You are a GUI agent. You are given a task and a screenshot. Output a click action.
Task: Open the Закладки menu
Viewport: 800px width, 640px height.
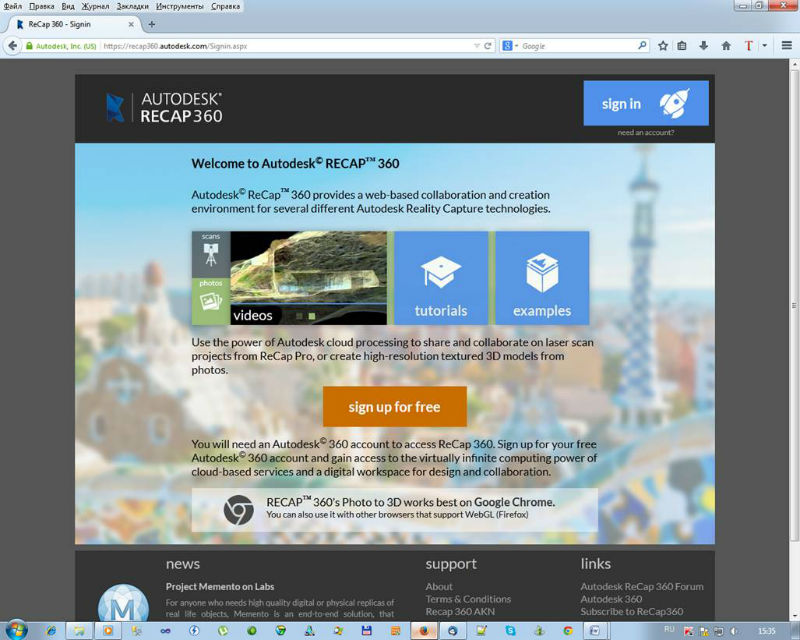pyautogui.click(x=132, y=6)
